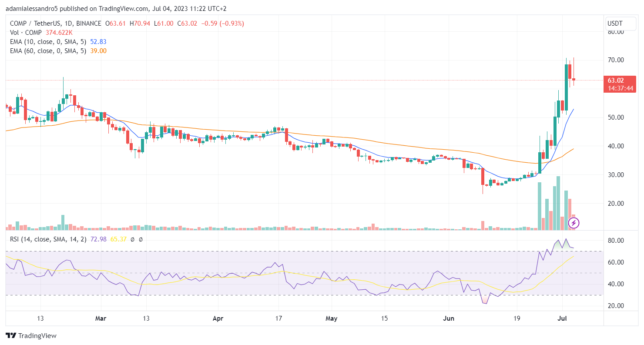Click the low price L61.00 in header
This screenshot has width=644, height=345.
tap(164, 23)
